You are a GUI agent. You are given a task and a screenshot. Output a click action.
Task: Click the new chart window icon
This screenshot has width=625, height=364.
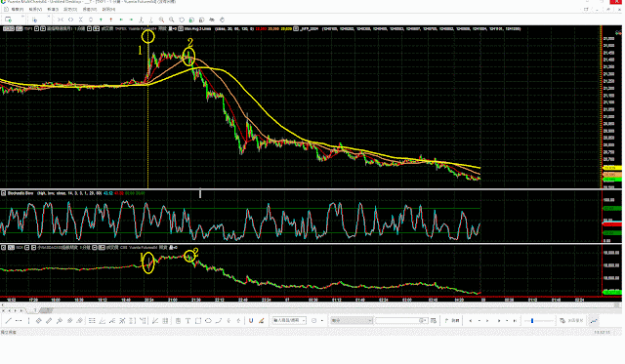[8, 20]
